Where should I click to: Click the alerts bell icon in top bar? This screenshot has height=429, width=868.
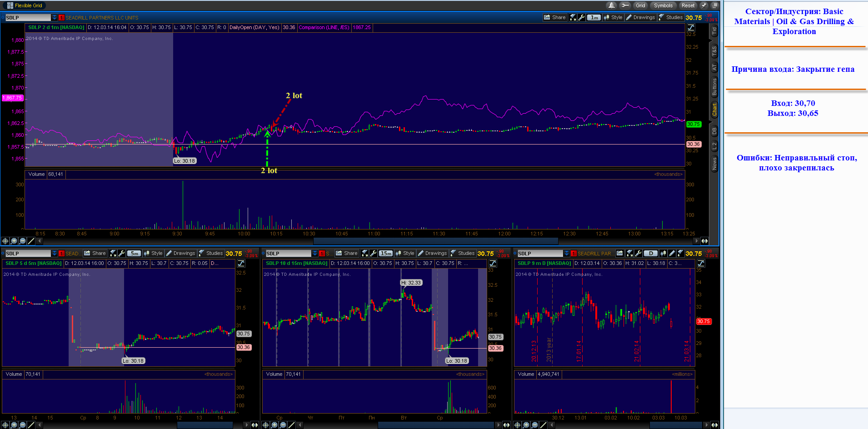click(612, 5)
